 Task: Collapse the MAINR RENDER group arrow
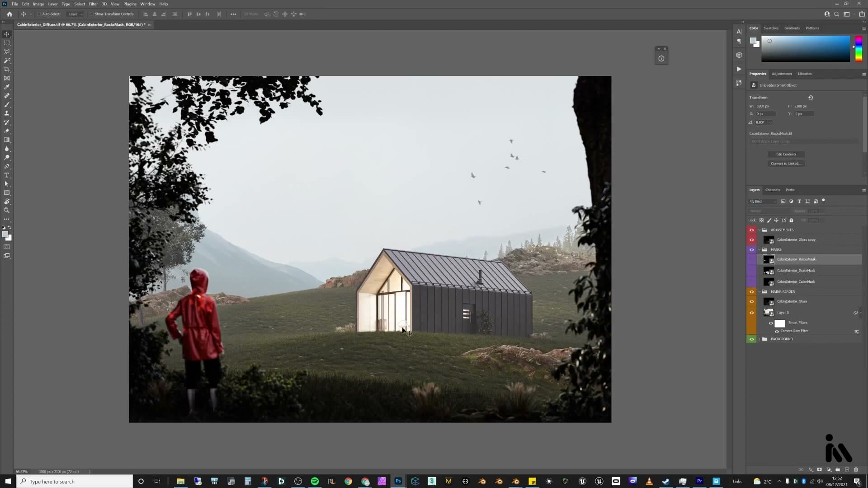pyautogui.click(x=759, y=292)
